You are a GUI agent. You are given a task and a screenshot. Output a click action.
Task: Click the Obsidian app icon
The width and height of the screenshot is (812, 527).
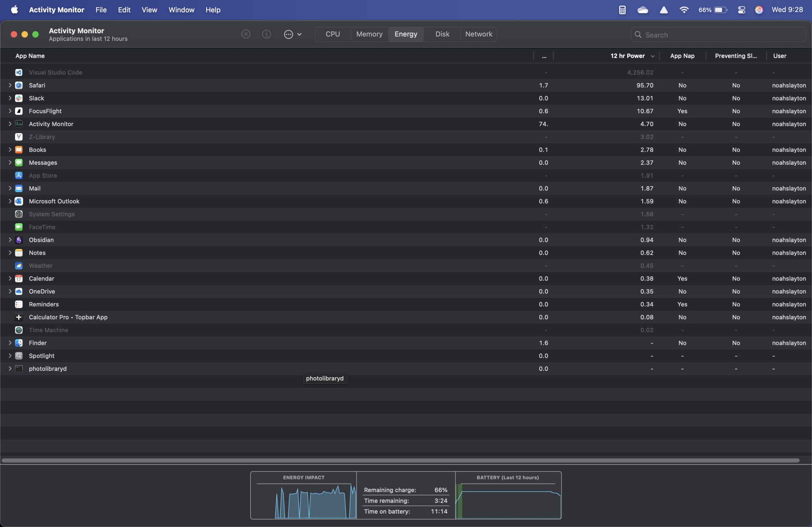click(19, 240)
